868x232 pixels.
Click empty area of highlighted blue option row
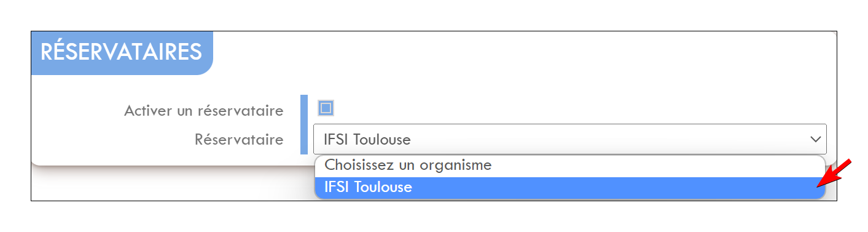614,188
